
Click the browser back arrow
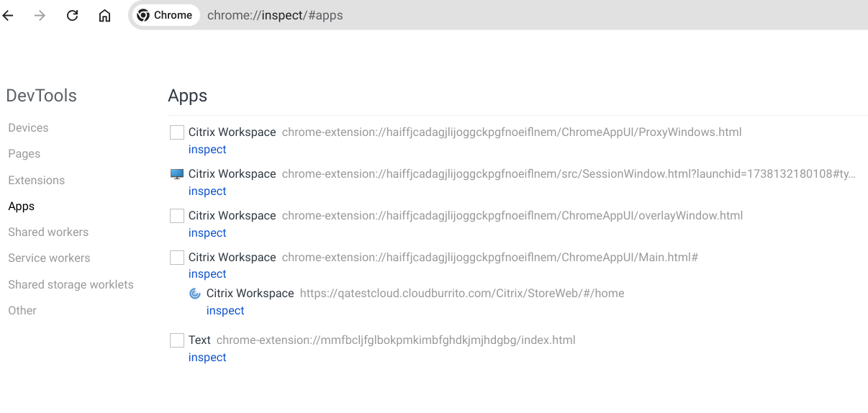coord(9,15)
